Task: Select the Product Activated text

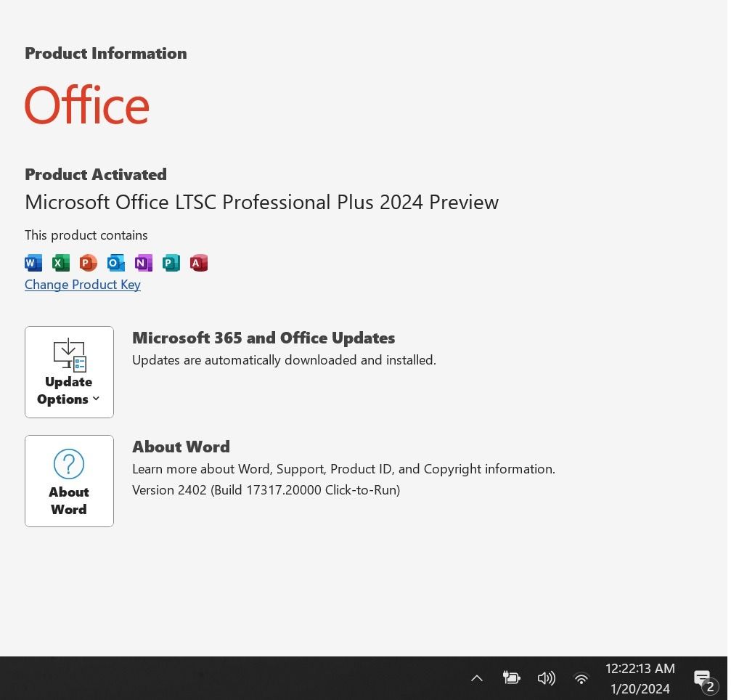Action: (96, 175)
